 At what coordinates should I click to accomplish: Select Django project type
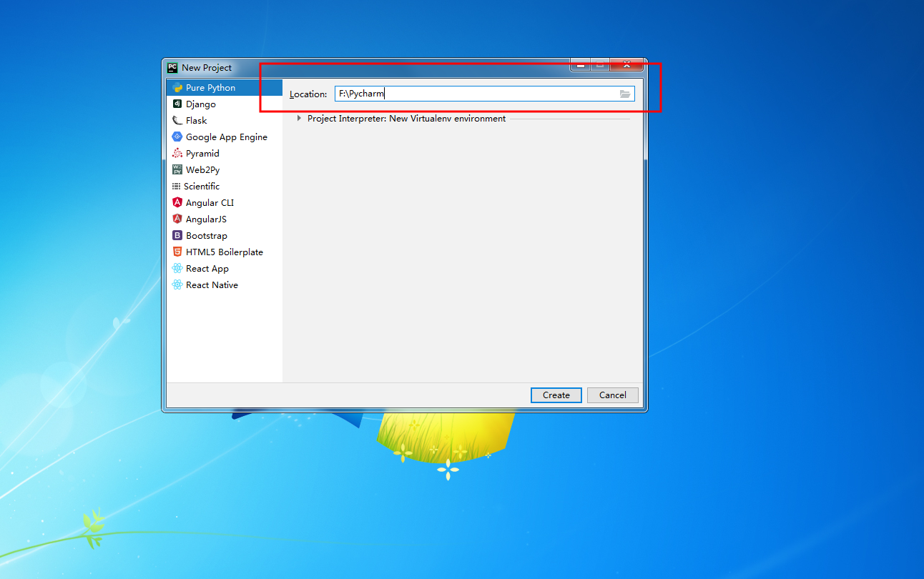click(x=225, y=104)
